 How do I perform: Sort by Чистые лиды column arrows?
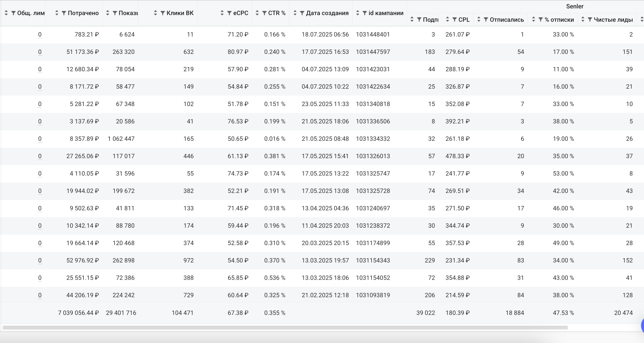pos(583,20)
